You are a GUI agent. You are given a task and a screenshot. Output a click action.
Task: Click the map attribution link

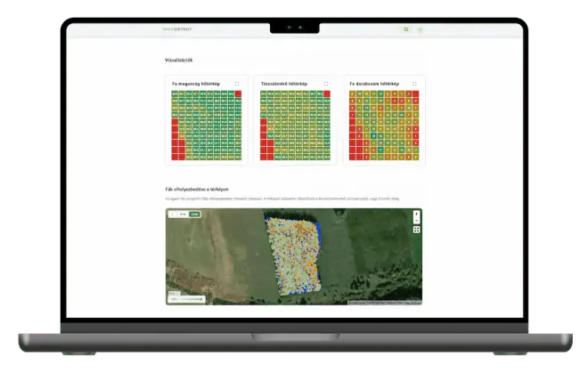(385, 303)
